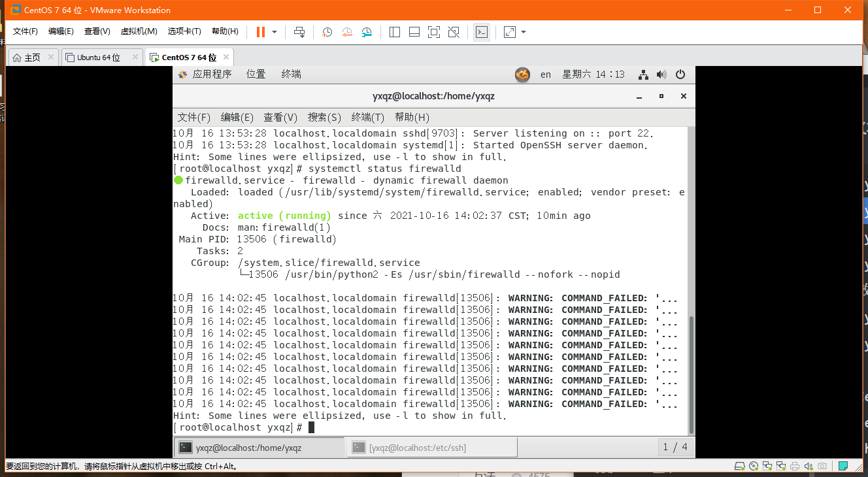
Task: Toggle the console view toolbar button
Action: coord(482,32)
